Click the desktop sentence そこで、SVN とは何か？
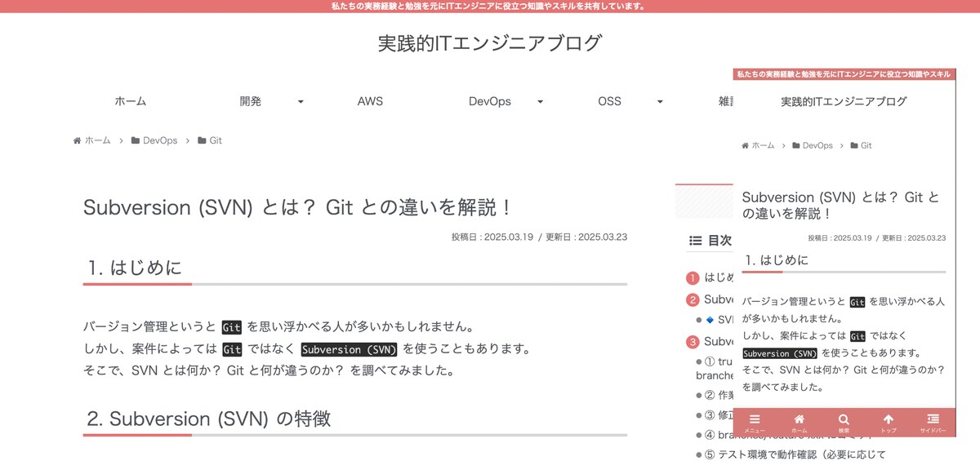The width and height of the screenshot is (980, 461). click(269, 370)
